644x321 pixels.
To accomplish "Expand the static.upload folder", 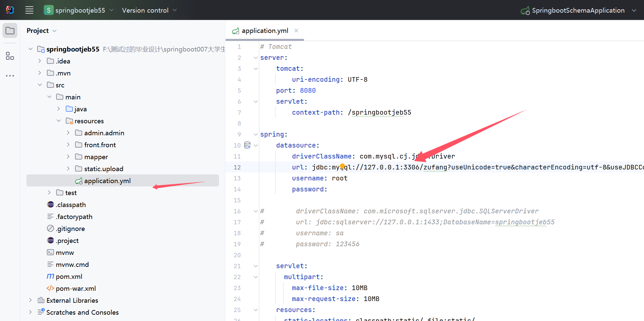I will click(x=68, y=168).
